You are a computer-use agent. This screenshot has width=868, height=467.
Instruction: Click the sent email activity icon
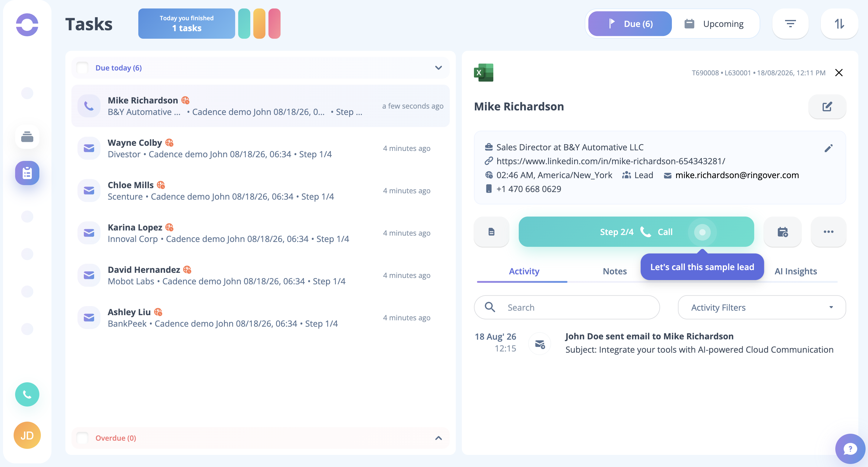(540, 344)
